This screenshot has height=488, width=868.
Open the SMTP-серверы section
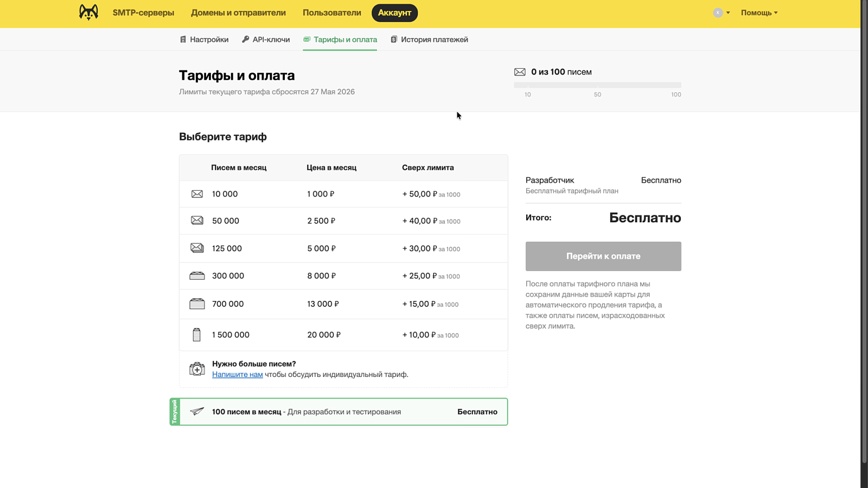(x=143, y=12)
